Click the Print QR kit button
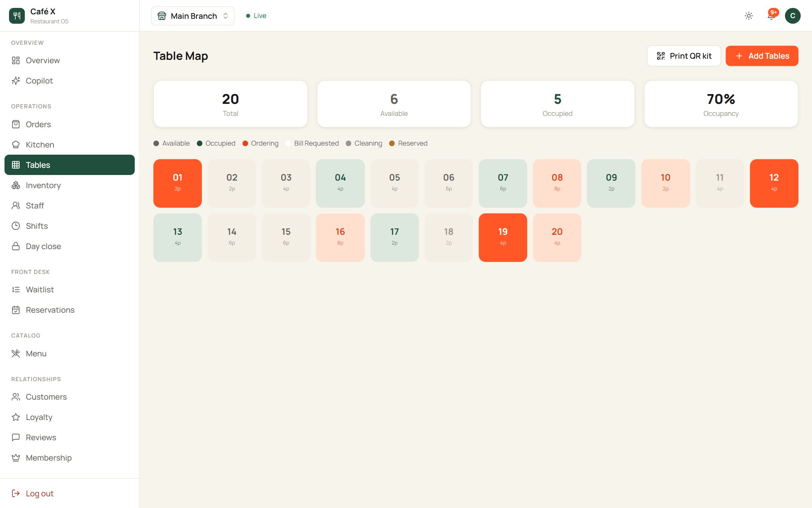 pos(684,56)
